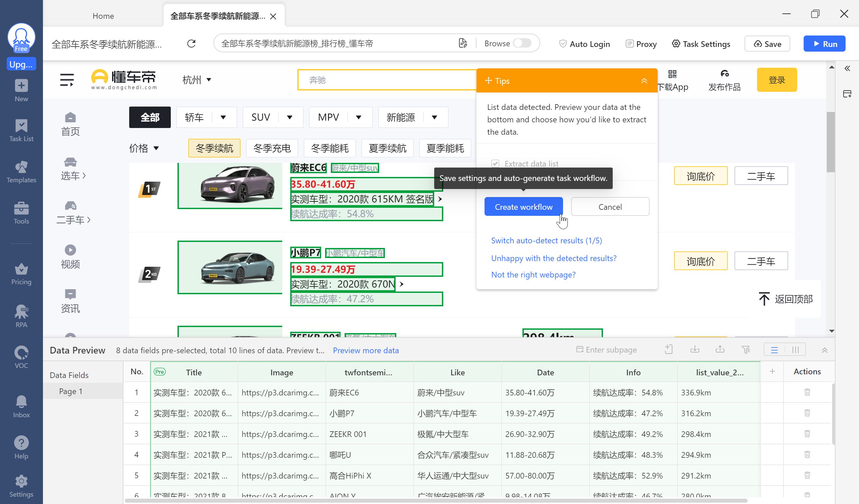The width and height of the screenshot is (859, 504).
Task: Switch to the Home tab
Action: point(103,16)
